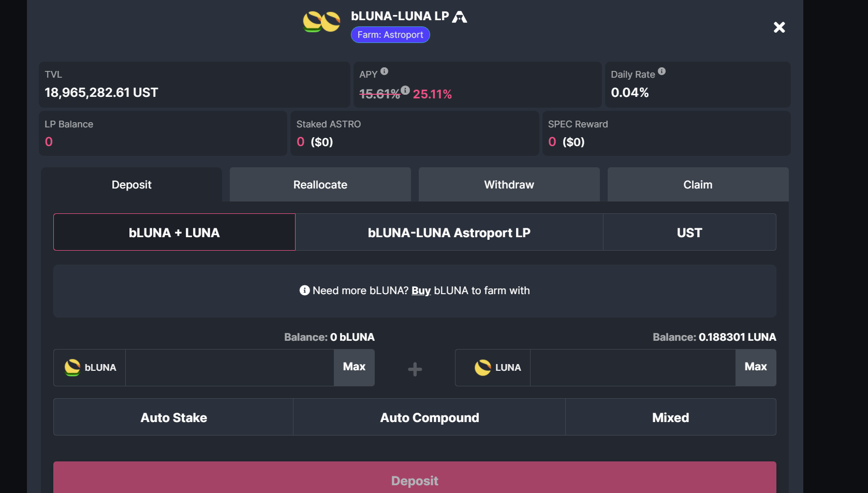Click the bLUNA token icon in input
This screenshot has width=868, height=493.
point(72,368)
